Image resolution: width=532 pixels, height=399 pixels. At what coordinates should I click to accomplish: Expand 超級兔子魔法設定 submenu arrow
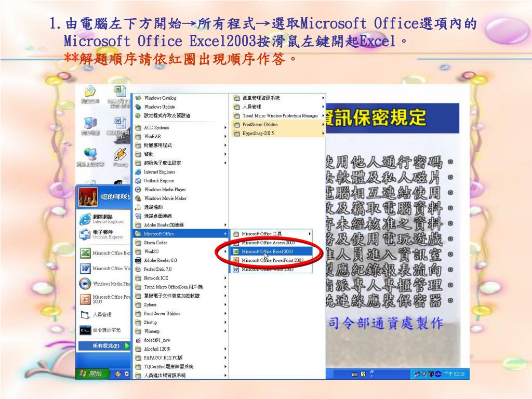(x=225, y=163)
